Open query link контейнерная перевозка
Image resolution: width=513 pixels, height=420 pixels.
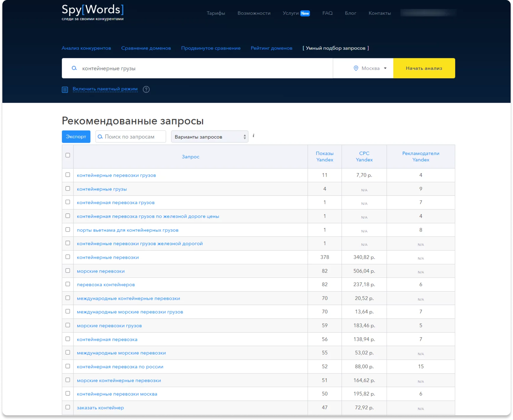(x=107, y=339)
